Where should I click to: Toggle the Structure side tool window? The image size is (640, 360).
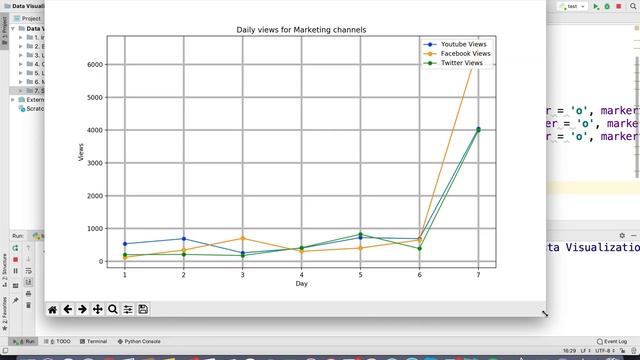(4, 270)
